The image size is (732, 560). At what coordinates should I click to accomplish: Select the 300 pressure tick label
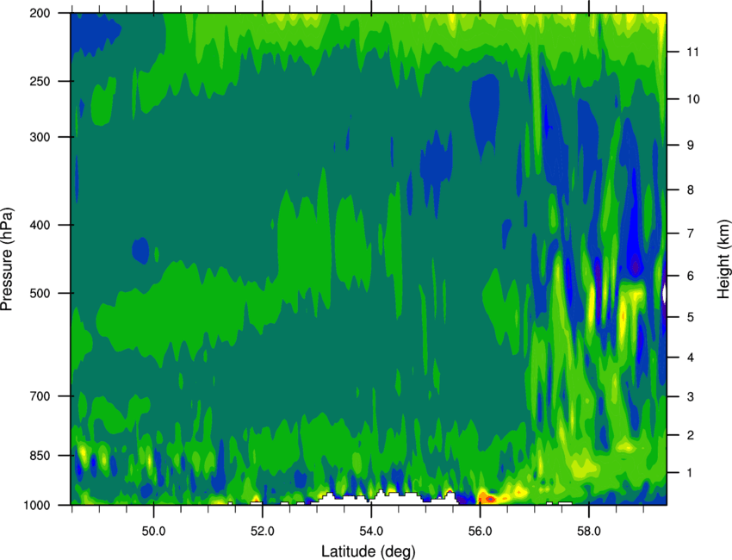pyautogui.click(x=40, y=137)
